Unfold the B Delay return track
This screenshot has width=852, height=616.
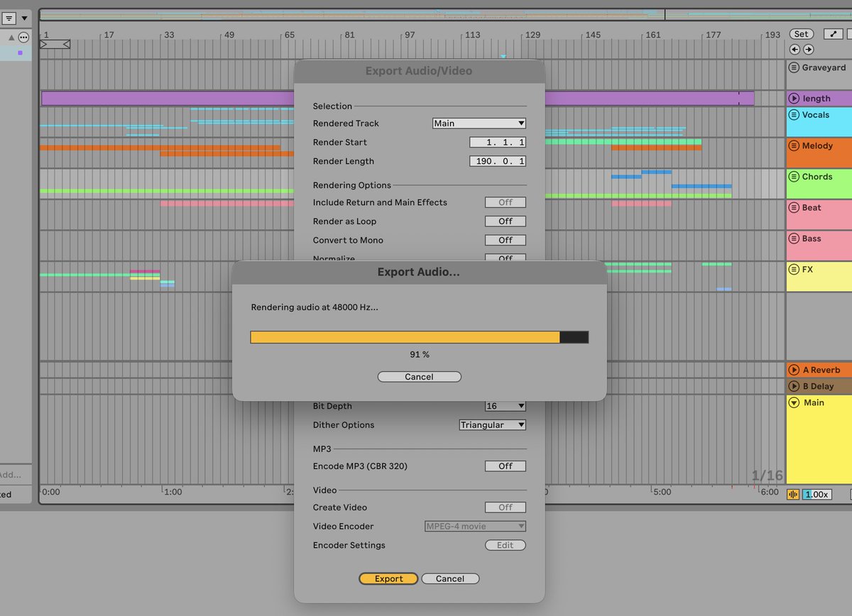[x=794, y=386]
